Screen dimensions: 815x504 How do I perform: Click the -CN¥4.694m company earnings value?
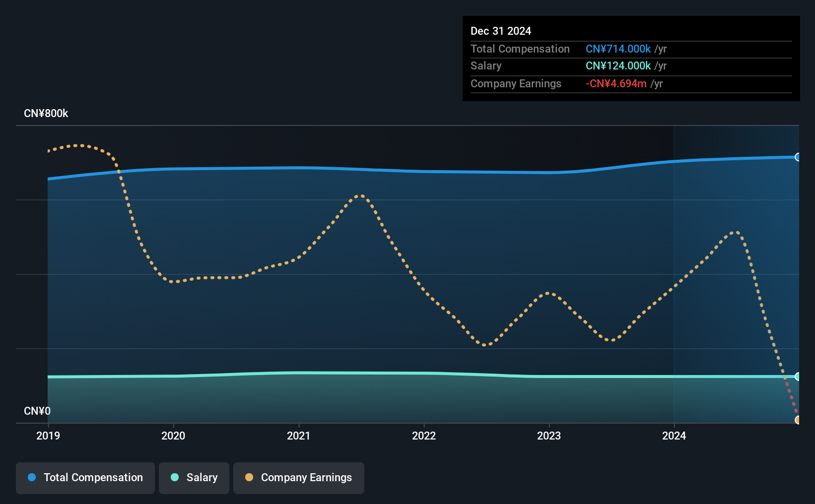click(x=616, y=84)
